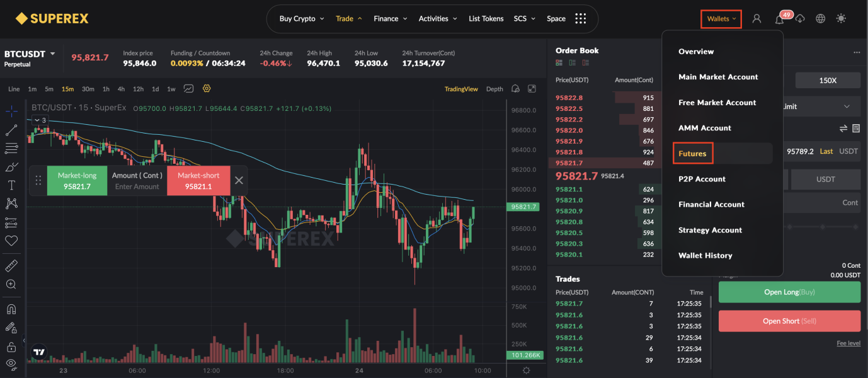Open the calculator icon in order panel
Image resolution: width=868 pixels, height=378 pixels.
(856, 129)
